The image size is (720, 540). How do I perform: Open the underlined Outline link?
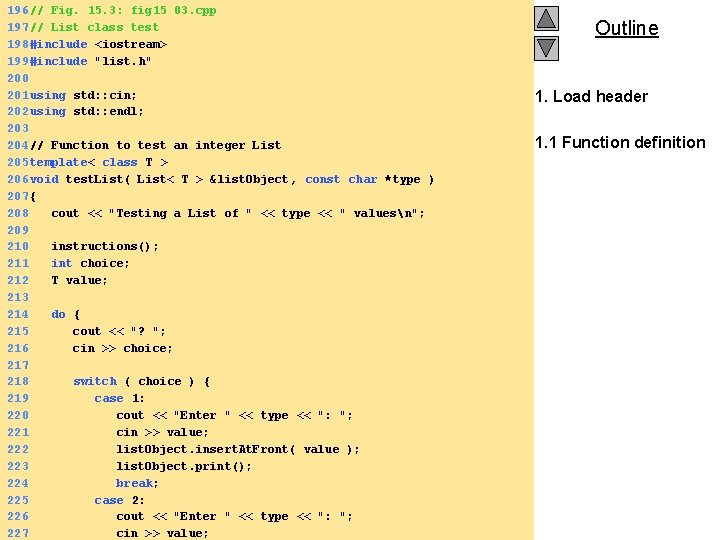click(x=627, y=28)
